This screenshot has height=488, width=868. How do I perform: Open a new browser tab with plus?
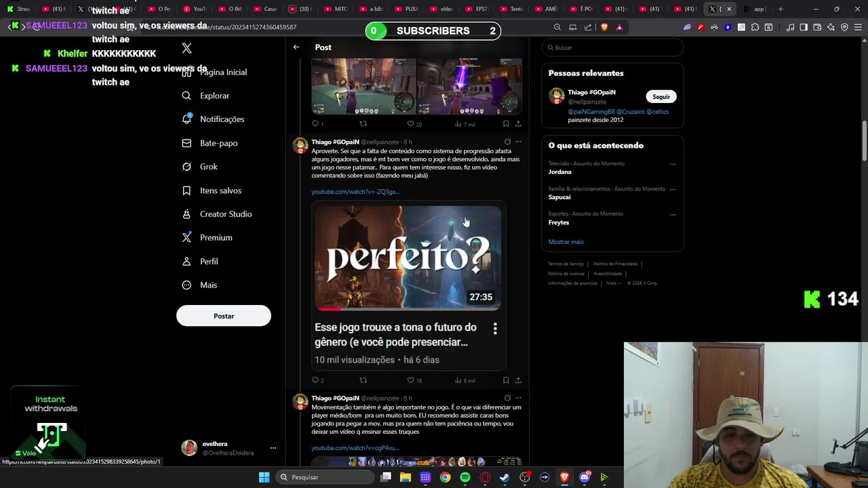[781, 9]
